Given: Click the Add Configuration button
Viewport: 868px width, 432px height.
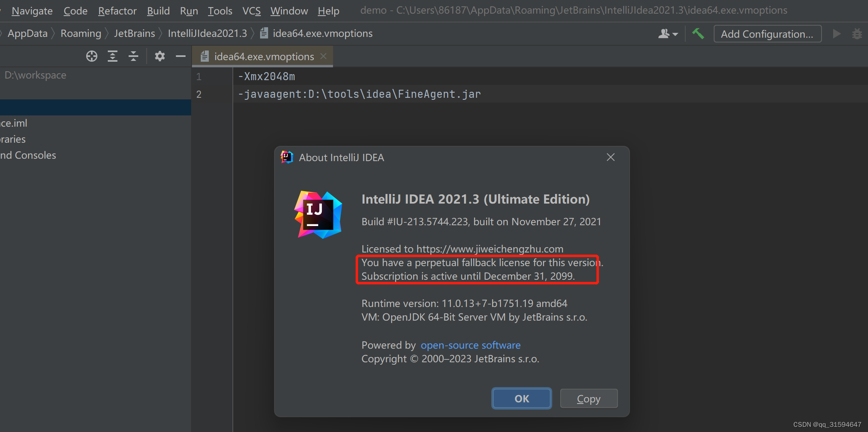Looking at the screenshot, I should coord(767,34).
